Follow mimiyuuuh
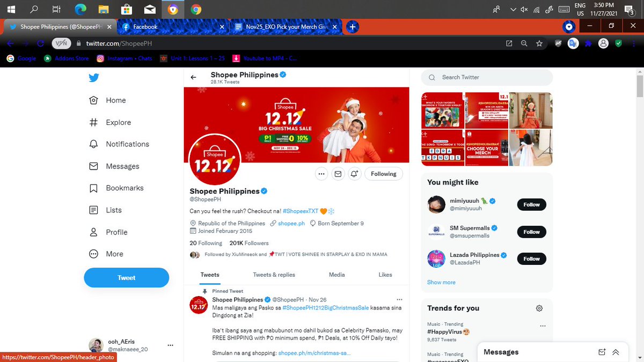The height and width of the screenshot is (362, 644). [x=532, y=205]
